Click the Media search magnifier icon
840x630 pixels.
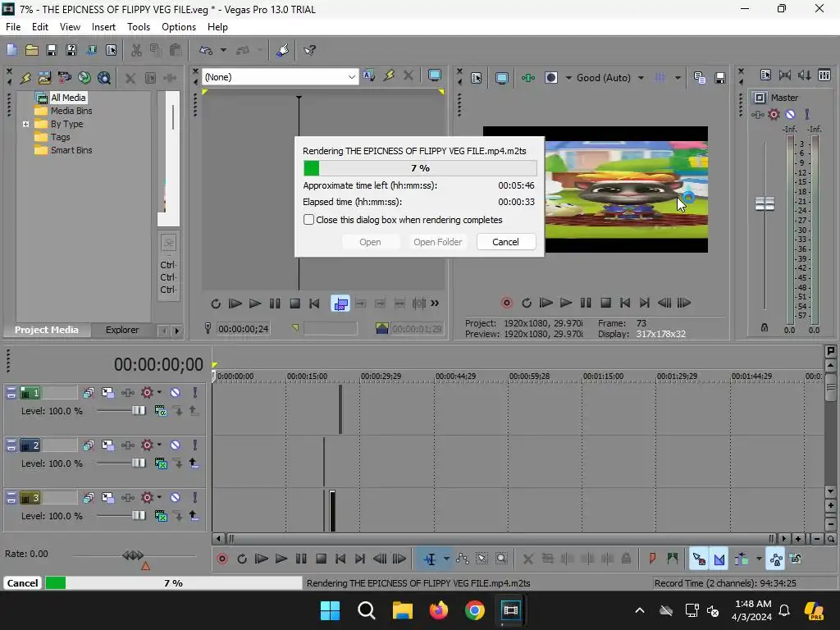[x=104, y=78]
